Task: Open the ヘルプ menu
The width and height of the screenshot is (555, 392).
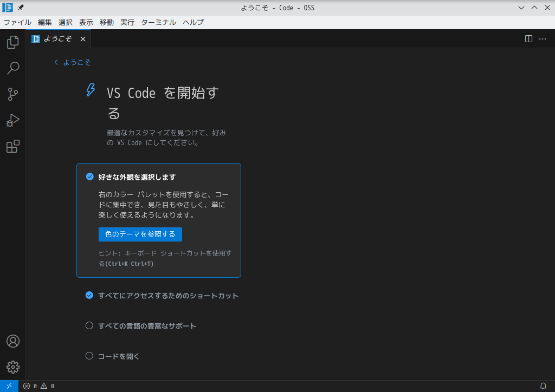Action: pyautogui.click(x=193, y=22)
